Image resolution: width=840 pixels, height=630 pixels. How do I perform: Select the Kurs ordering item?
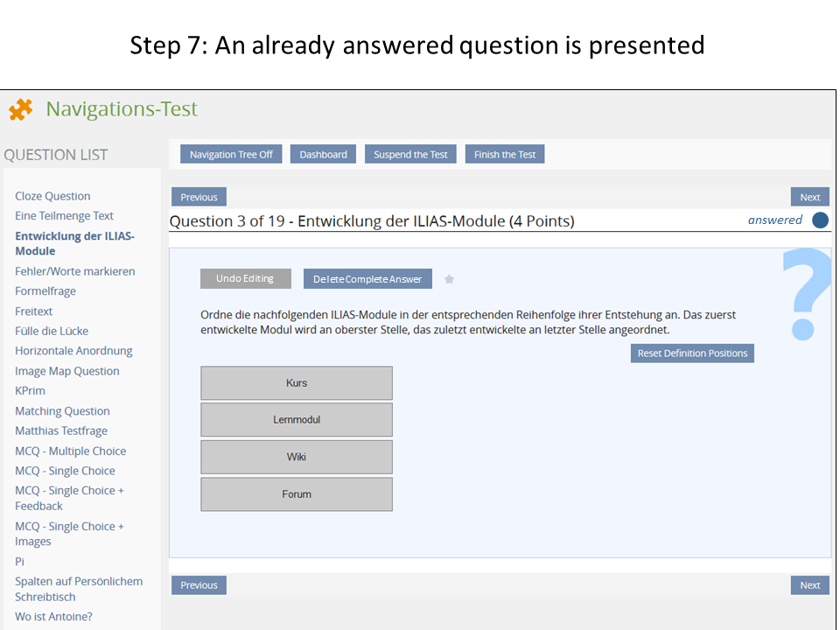click(297, 383)
